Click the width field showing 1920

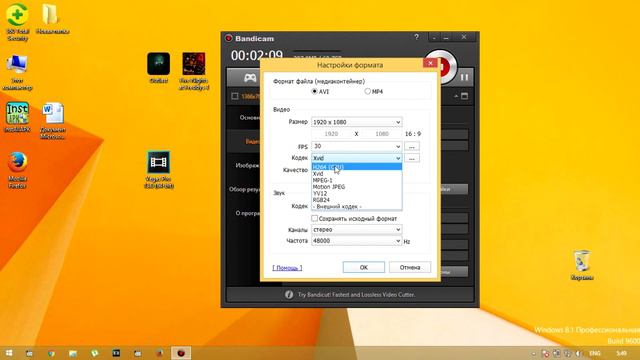click(x=331, y=134)
